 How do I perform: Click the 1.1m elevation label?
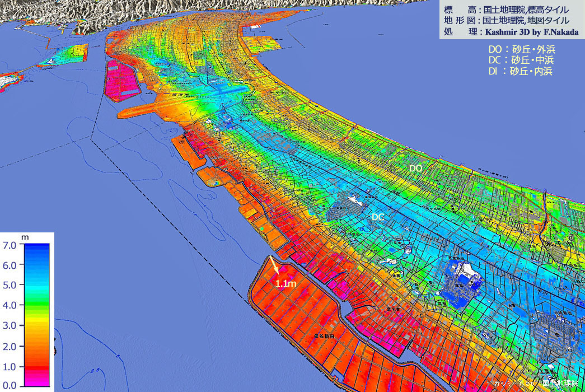(x=286, y=284)
